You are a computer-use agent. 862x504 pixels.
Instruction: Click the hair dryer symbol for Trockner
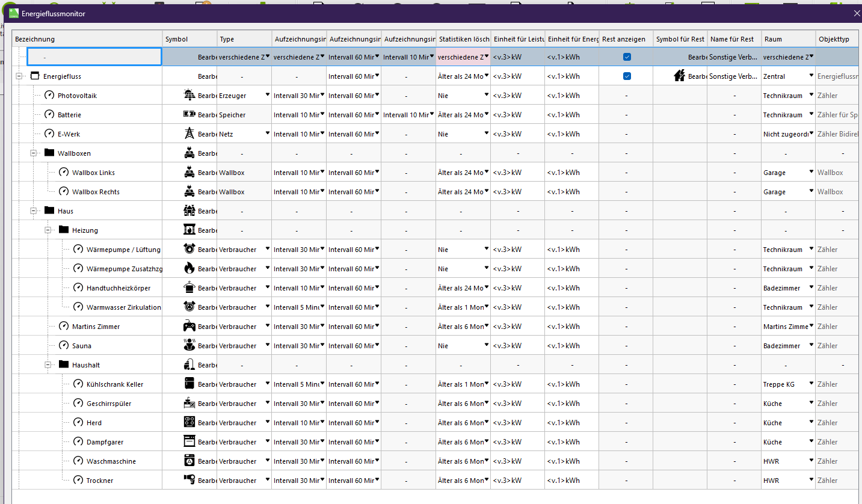tap(189, 481)
